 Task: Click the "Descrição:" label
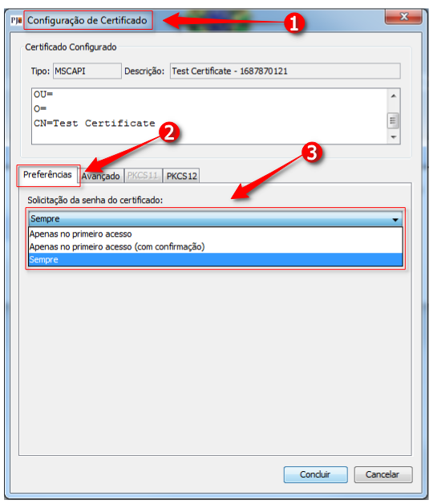pyautogui.click(x=144, y=71)
